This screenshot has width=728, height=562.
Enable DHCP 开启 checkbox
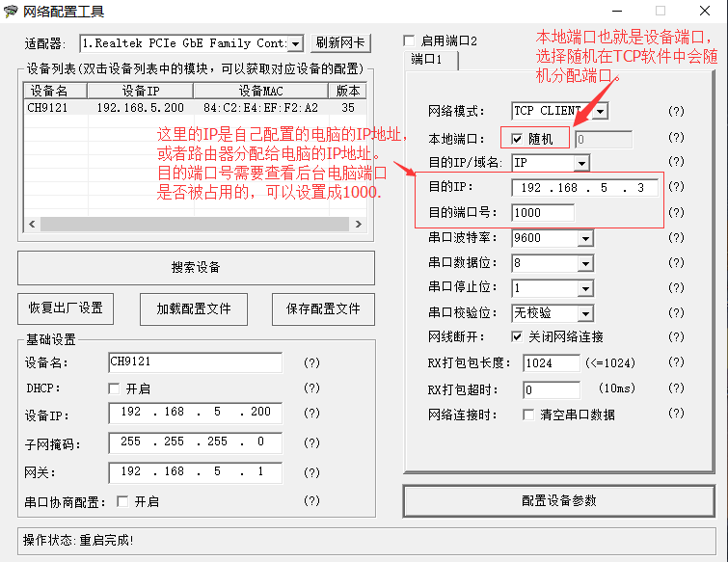(114, 388)
